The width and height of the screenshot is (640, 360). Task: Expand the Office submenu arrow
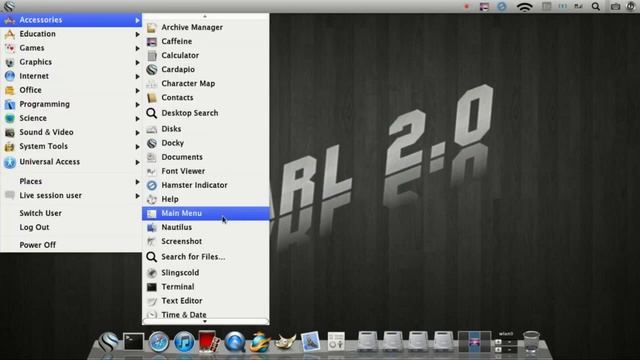137,90
